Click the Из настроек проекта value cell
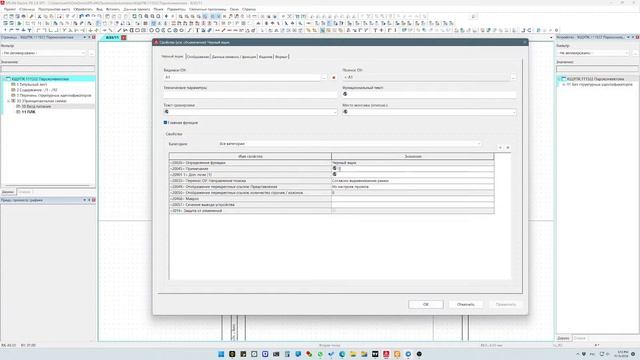The height and width of the screenshot is (360, 640). 413,187
